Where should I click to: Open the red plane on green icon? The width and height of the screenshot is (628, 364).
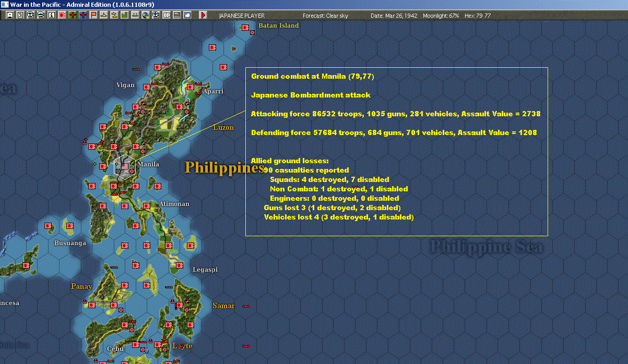73,15
